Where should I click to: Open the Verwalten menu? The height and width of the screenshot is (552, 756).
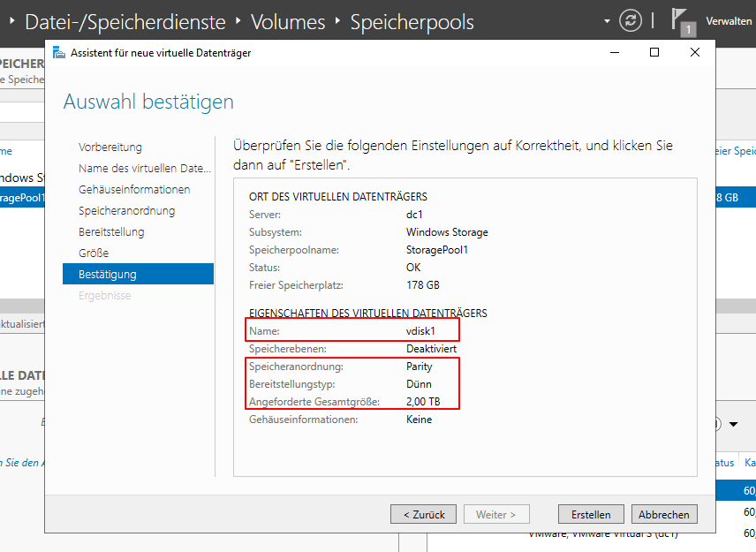coord(728,19)
